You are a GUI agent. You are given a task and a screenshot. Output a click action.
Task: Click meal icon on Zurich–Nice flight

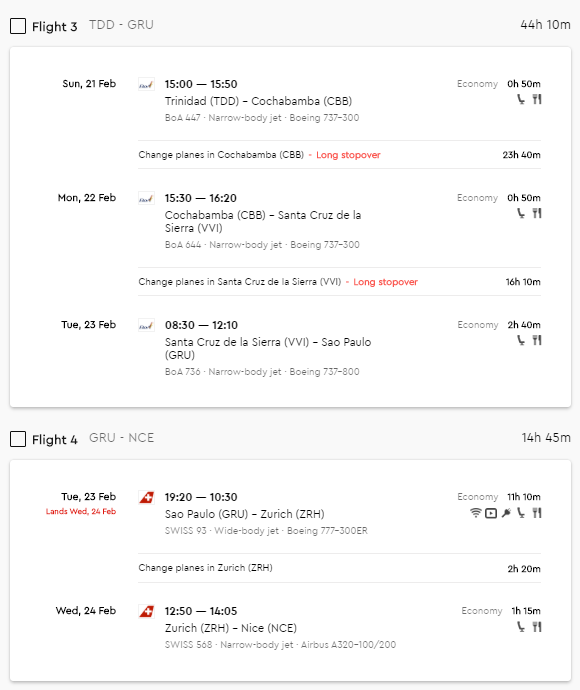point(537,627)
